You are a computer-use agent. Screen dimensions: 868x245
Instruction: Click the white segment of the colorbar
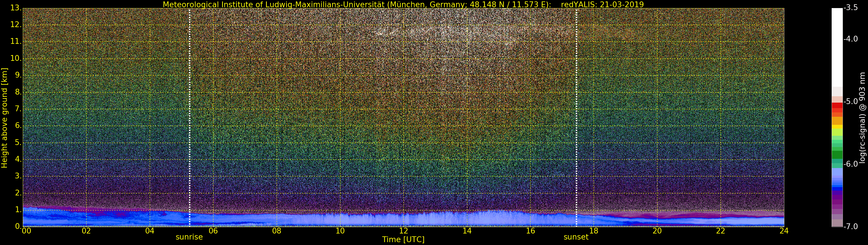(x=837, y=47)
